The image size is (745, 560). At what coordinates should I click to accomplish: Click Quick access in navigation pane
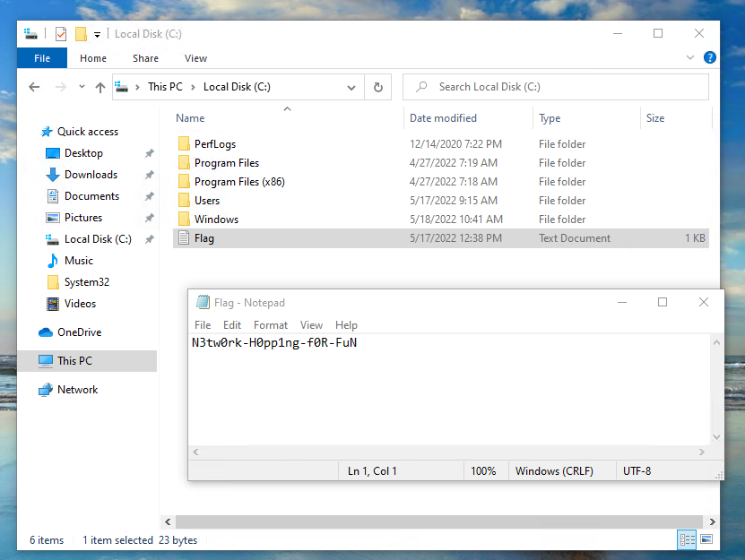[88, 132]
